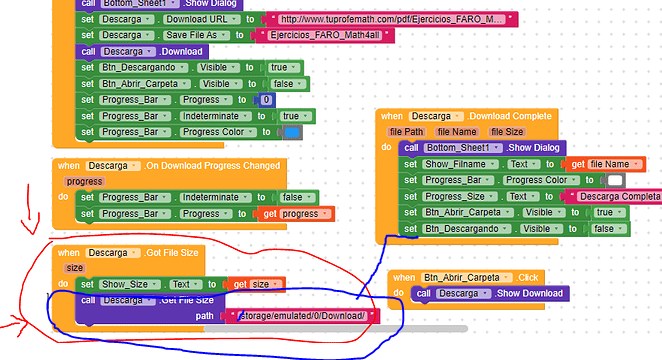Click the horizontal workspace scrollbar

point(336,329)
